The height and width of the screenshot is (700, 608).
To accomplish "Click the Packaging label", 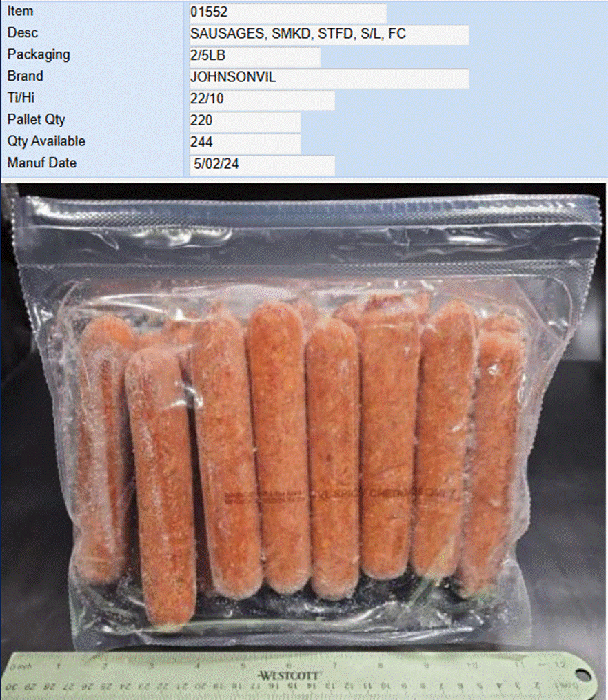I will tap(39, 54).
